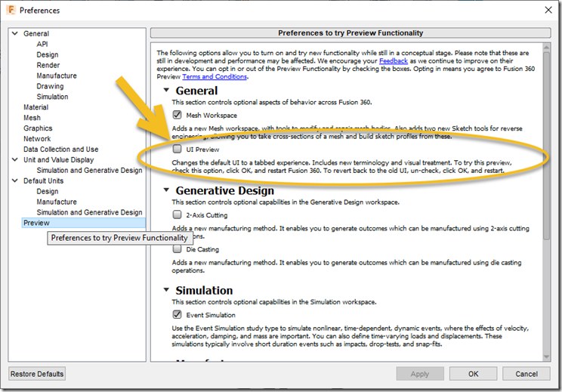Open the Feedback link

click(394, 61)
